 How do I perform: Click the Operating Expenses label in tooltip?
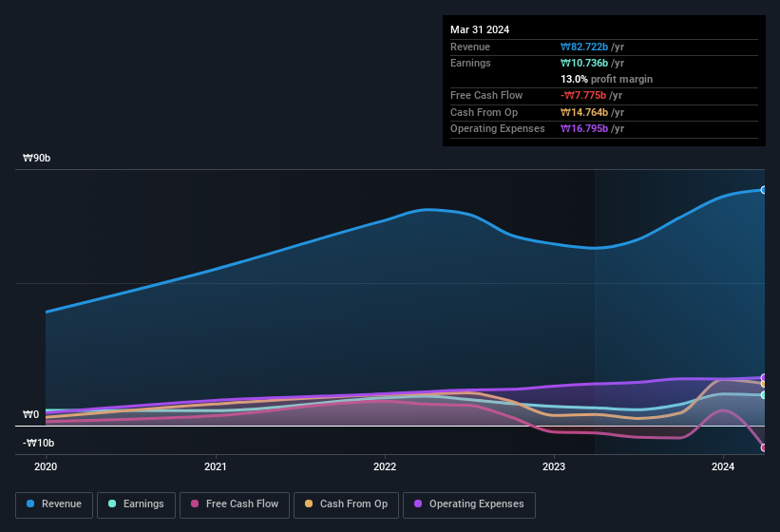pos(498,129)
